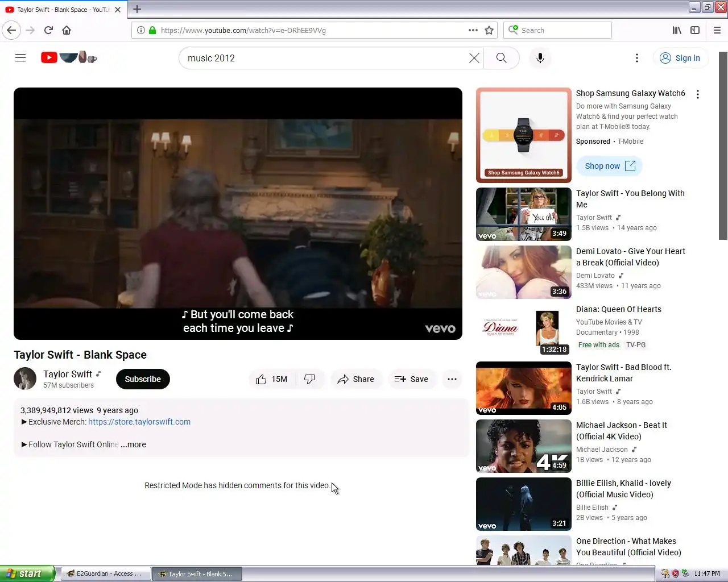The image size is (728, 582).
Task: Bookmark this page with star icon
Action: click(489, 30)
